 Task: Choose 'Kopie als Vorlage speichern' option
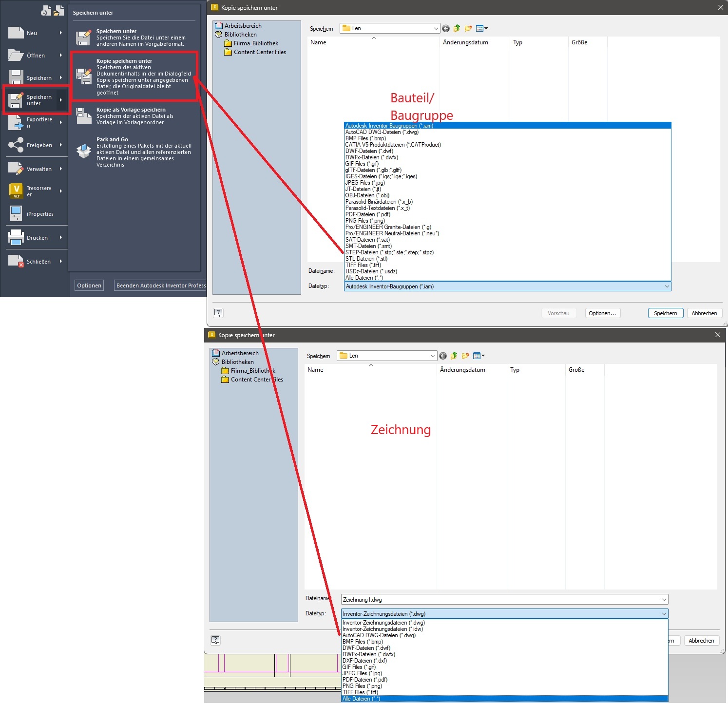click(134, 116)
